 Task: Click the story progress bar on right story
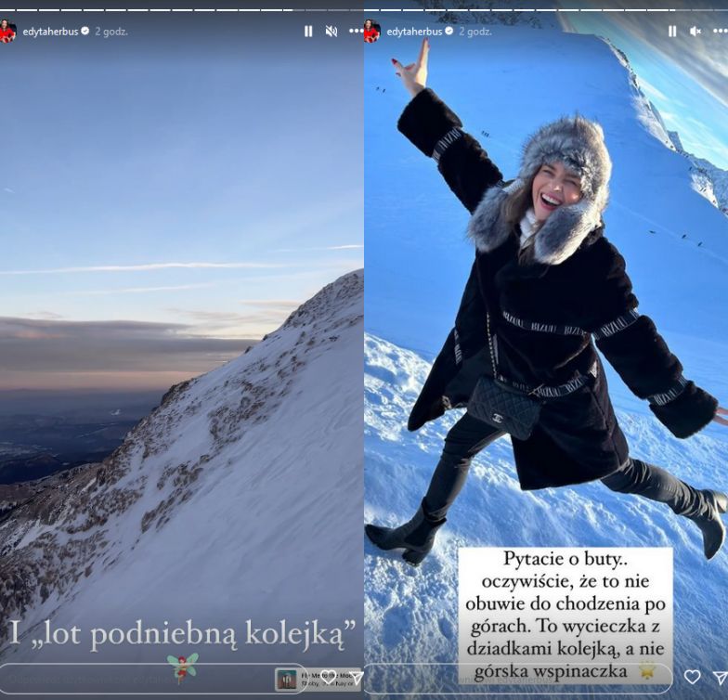pos(546,9)
